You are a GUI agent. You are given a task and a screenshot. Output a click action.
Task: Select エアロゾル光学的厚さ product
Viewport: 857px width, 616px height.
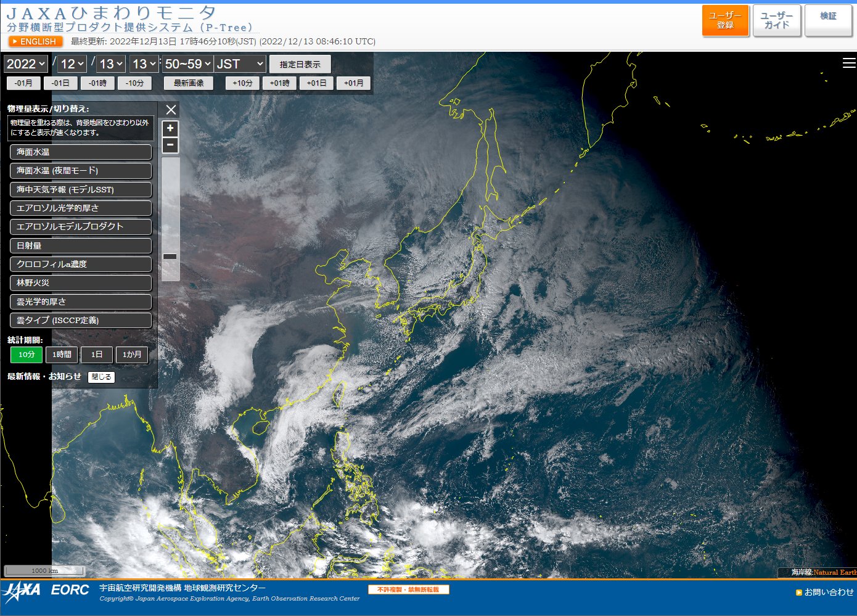[81, 208]
